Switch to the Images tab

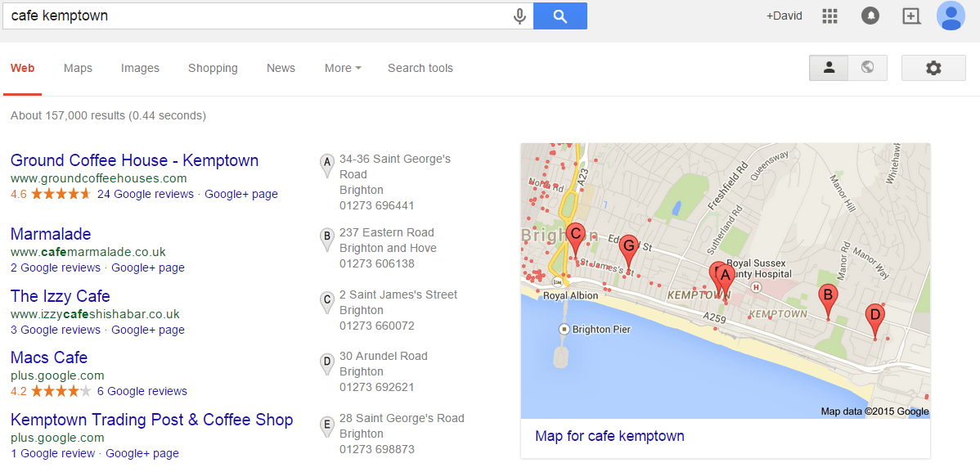pos(140,69)
